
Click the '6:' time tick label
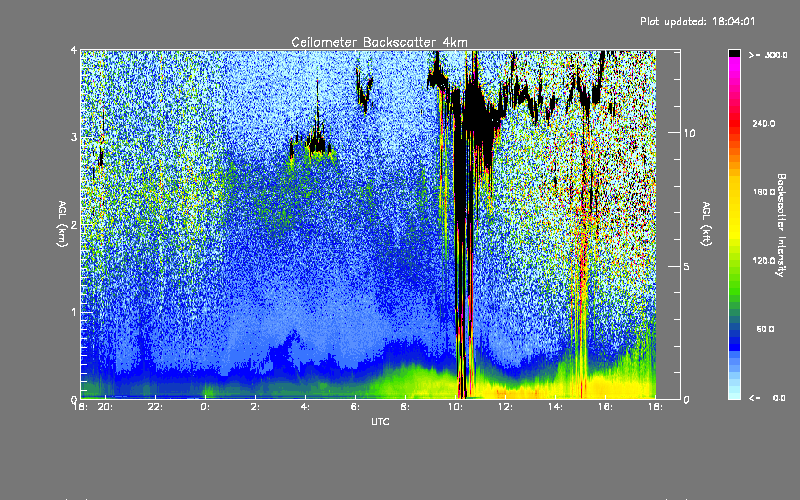point(355,407)
